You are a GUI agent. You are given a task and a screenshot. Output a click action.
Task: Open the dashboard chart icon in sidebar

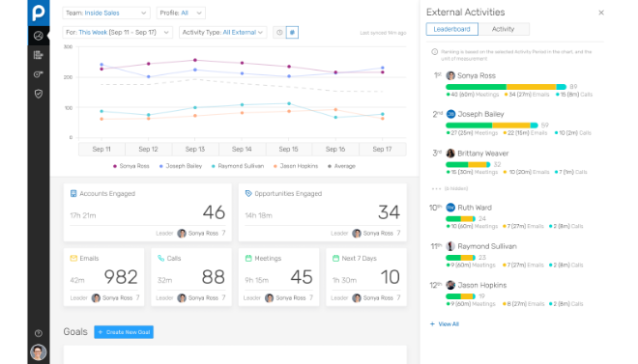coord(39,36)
